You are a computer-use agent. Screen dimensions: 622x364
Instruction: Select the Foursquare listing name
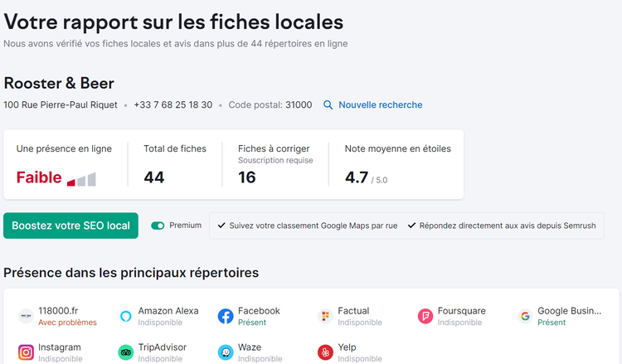coord(462,311)
